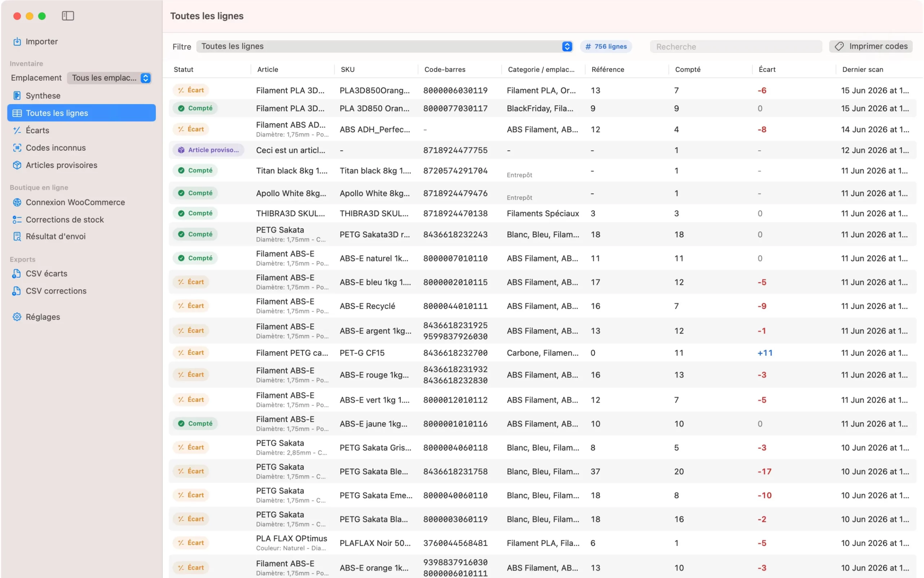Select Corrections de stock
This screenshot has width=924, height=578.
[65, 219]
